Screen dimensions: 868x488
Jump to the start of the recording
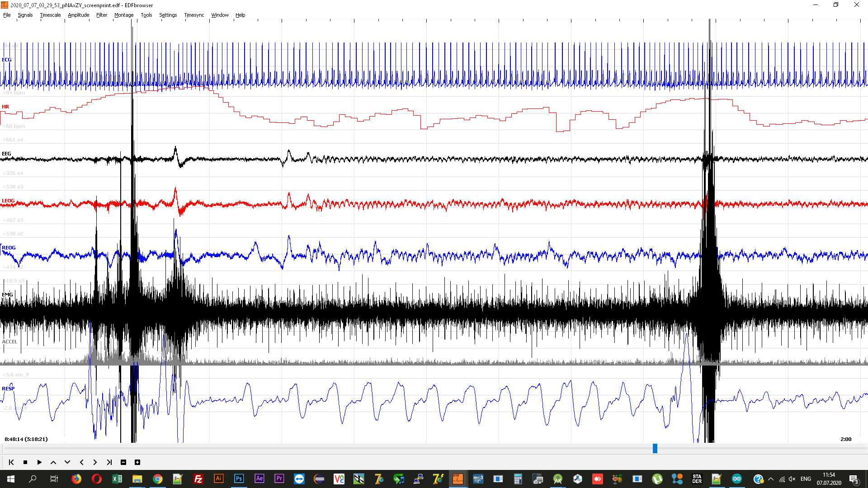click(x=11, y=462)
